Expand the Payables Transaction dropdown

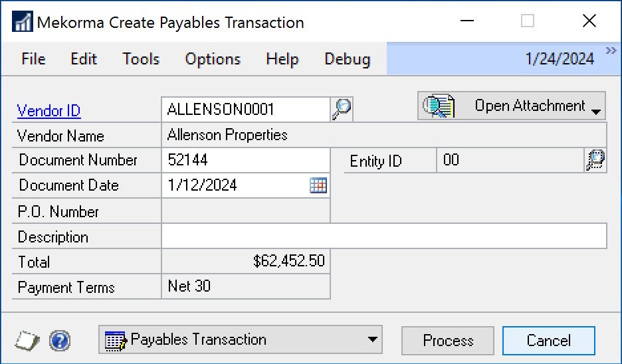(x=371, y=340)
